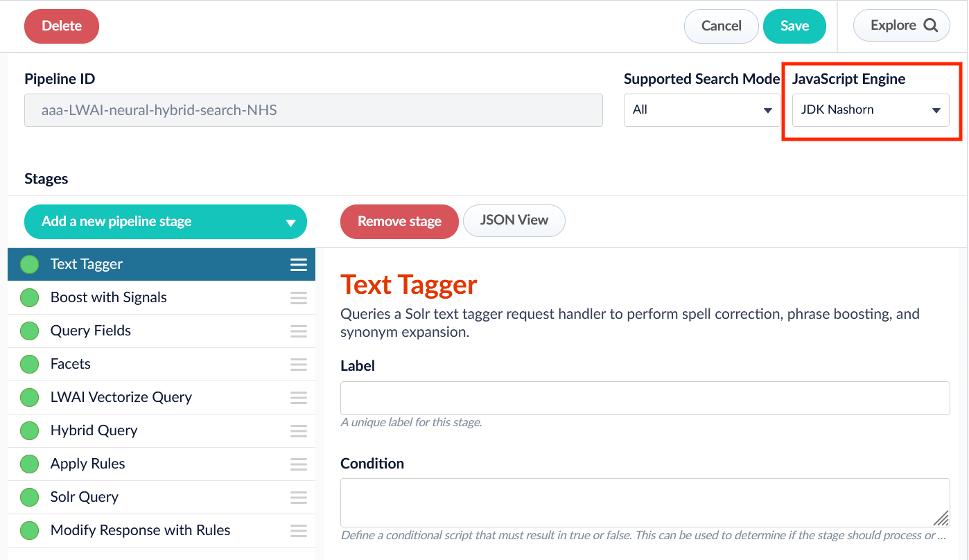This screenshot has width=969, height=560.
Task: Select the Text Tagger stage
Action: click(161, 264)
